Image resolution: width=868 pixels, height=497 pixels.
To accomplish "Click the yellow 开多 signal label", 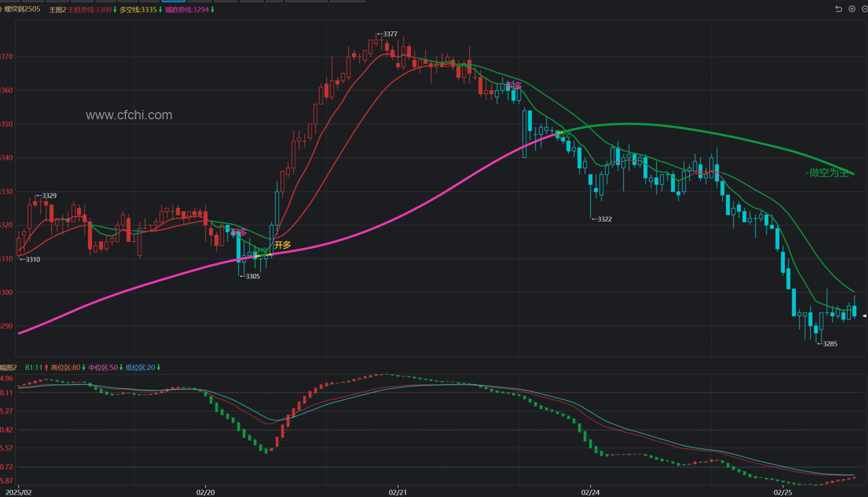I will pyautogui.click(x=283, y=245).
